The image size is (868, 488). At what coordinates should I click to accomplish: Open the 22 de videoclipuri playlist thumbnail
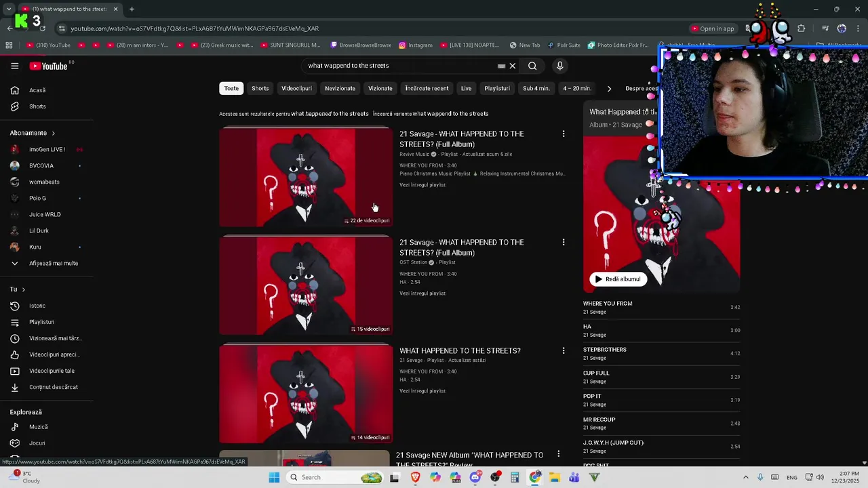tap(305, 176)
